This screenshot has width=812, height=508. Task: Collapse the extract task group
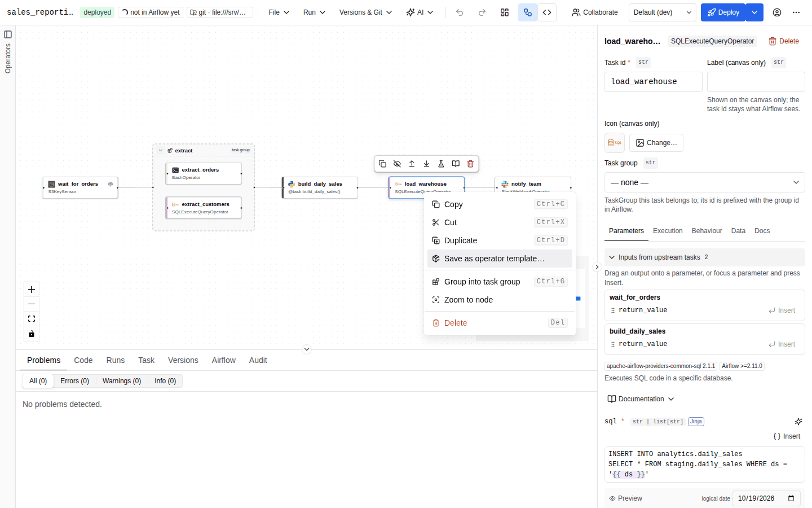pyautogui.click(x=161, y=151)
